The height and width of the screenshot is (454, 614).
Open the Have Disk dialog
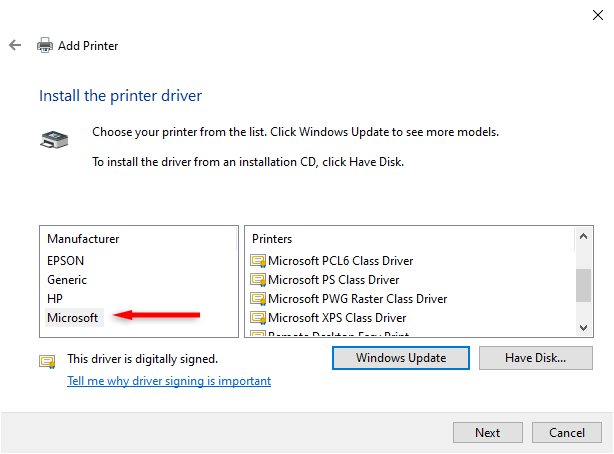(536, 358)
